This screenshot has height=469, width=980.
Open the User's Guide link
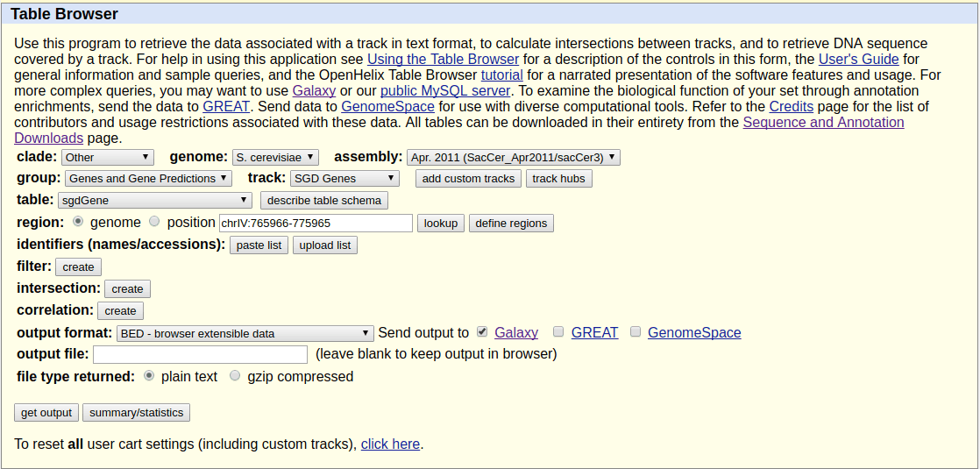[858, 60]
